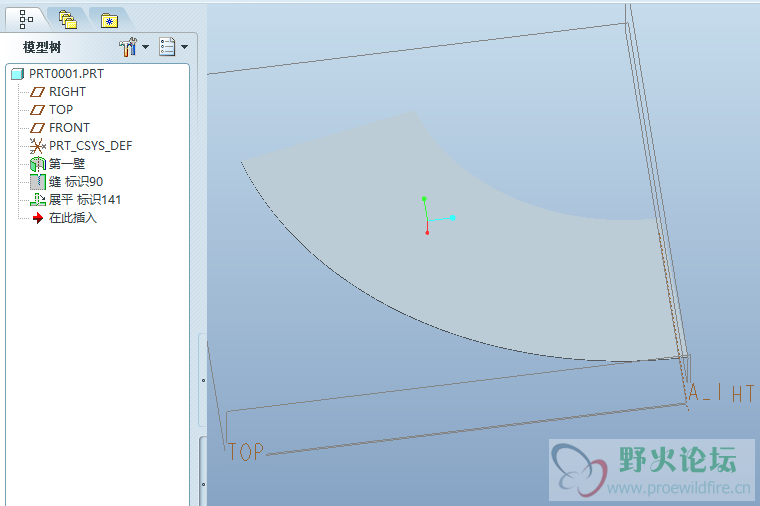The height and width of the screenshot is (506, 760).
Task: Open the Folder Browser navigator tab
Action: [68, 20]
